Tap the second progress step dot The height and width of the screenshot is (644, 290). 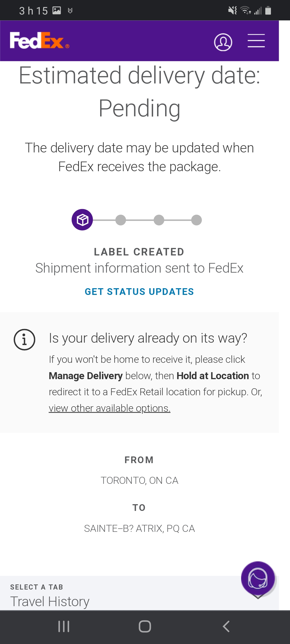tap(121, 220)
